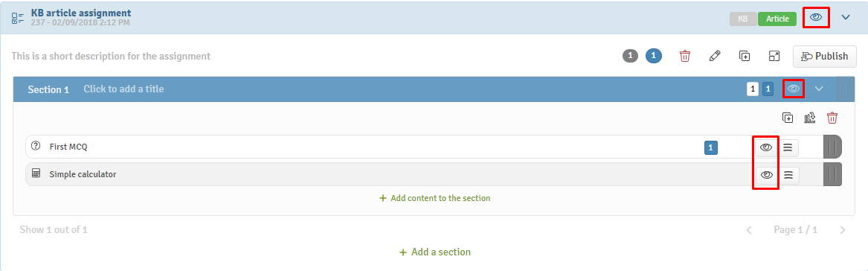Open the assignment in expanded view icon
This screenshot has width=868, height=271.
[x=774, y=56]
